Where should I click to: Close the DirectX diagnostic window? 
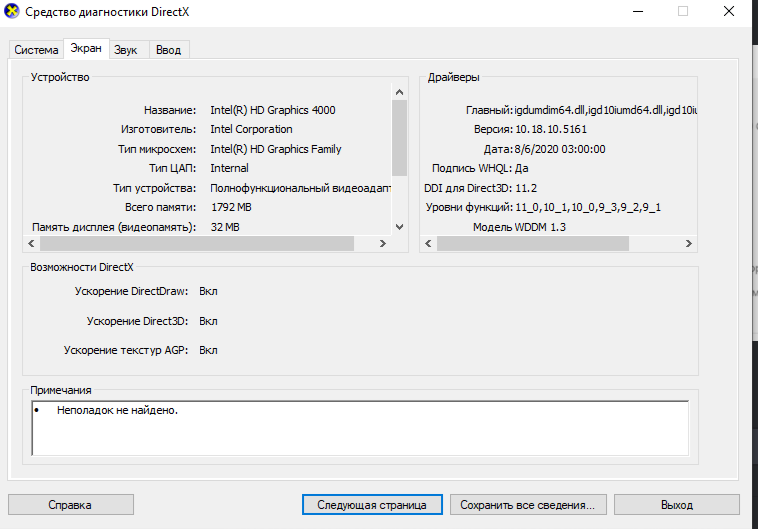point(729,11)
